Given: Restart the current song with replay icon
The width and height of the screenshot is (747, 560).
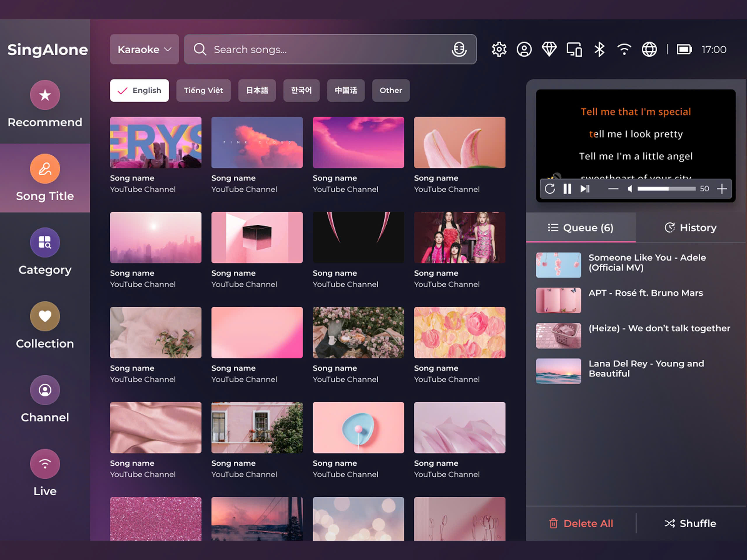Looking at the screenshot, I should [550, 189].
